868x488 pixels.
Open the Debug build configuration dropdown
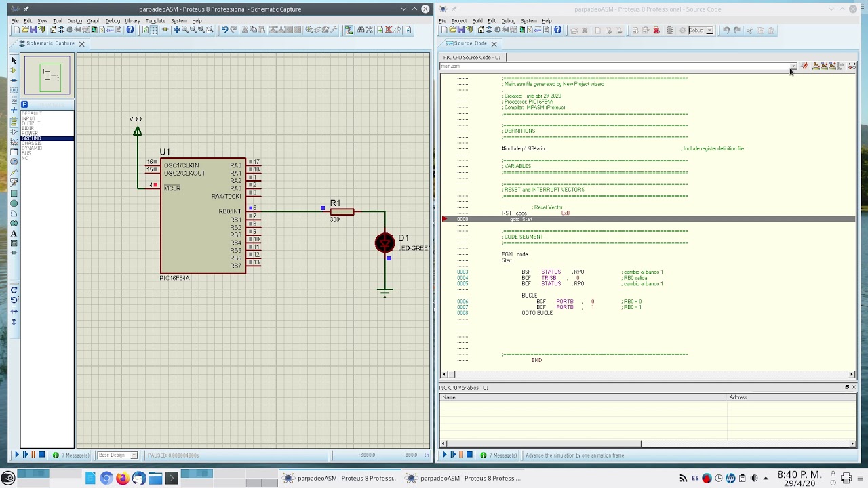click(709, 30)
